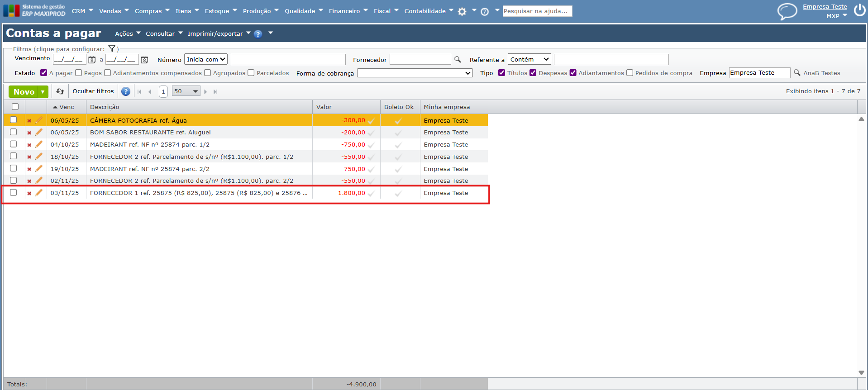Open the Empresa Teste link at top right
This screenshot has width=868, height=390.
825,6
